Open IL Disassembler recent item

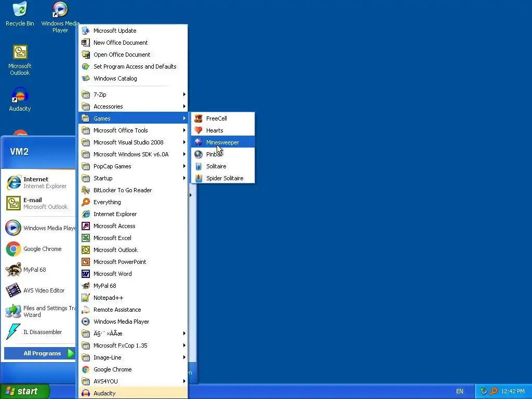pyautogui.click(x=39, y=332)
